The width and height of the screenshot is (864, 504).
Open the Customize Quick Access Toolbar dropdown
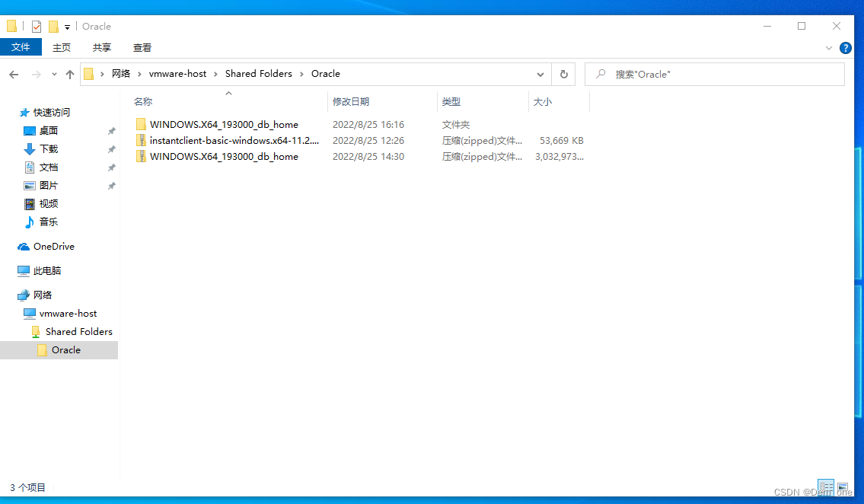pyautogui.click(x=67, y=27)
